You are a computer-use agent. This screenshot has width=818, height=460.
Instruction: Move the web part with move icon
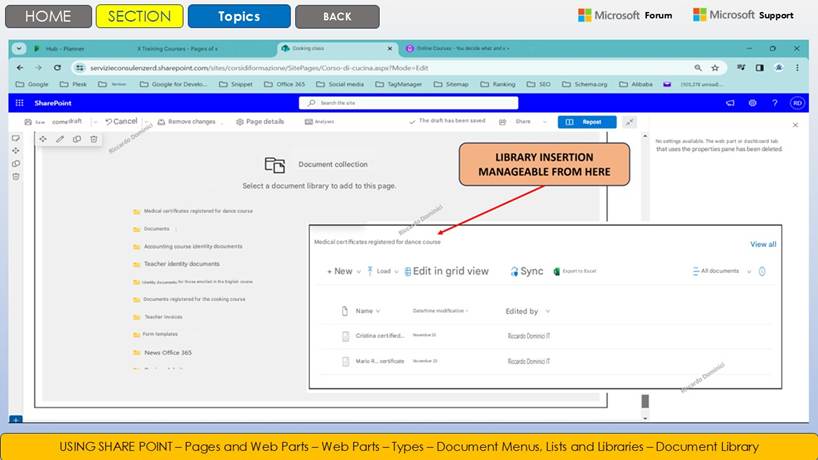(x=43, y=139)
